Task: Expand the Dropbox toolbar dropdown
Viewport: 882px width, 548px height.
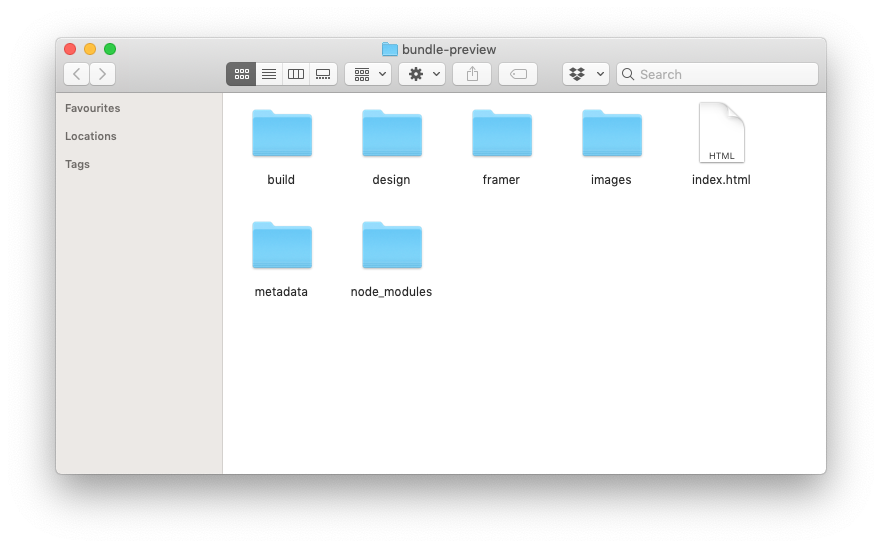Action: (x=586, y=74)
